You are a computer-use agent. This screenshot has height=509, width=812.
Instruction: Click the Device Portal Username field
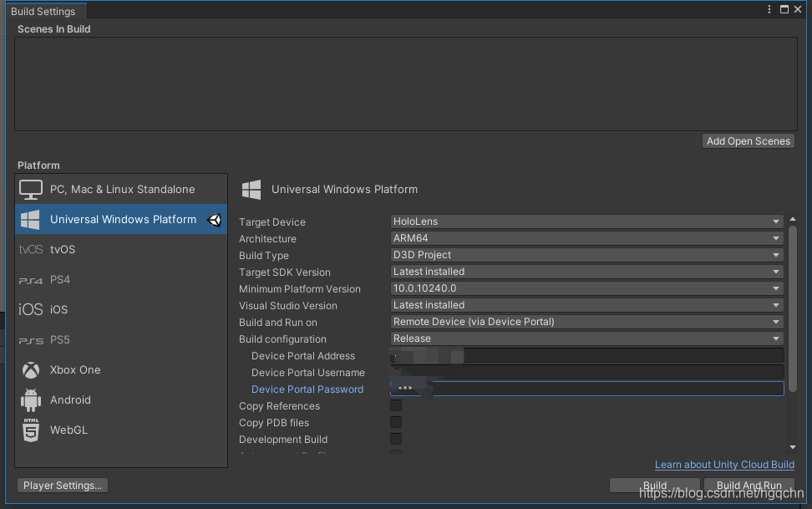586,372
